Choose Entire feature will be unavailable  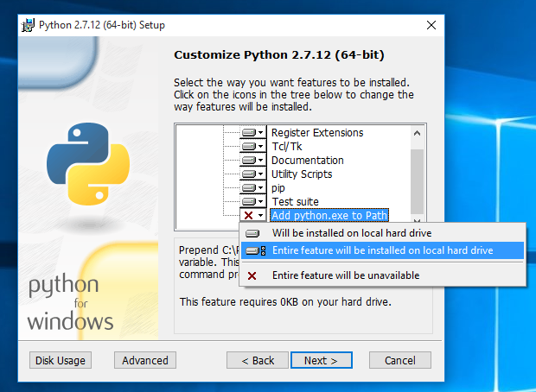click(x=382, y=275)
